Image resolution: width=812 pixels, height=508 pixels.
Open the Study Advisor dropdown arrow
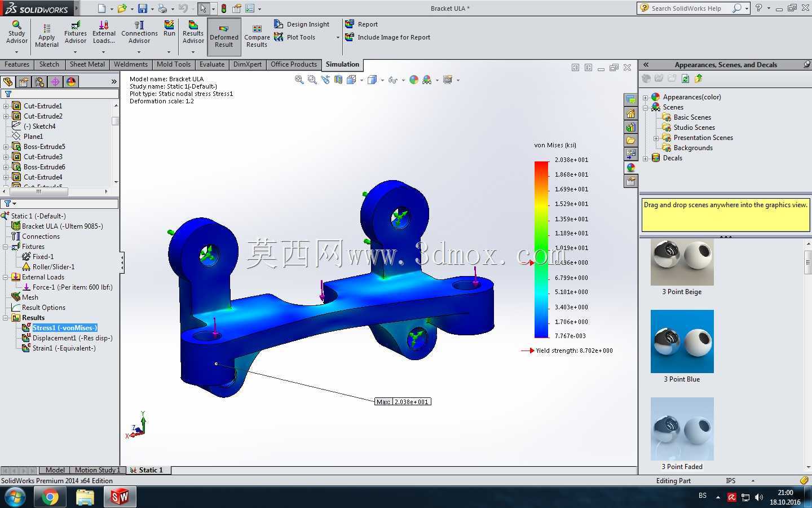tap(16, 52)
